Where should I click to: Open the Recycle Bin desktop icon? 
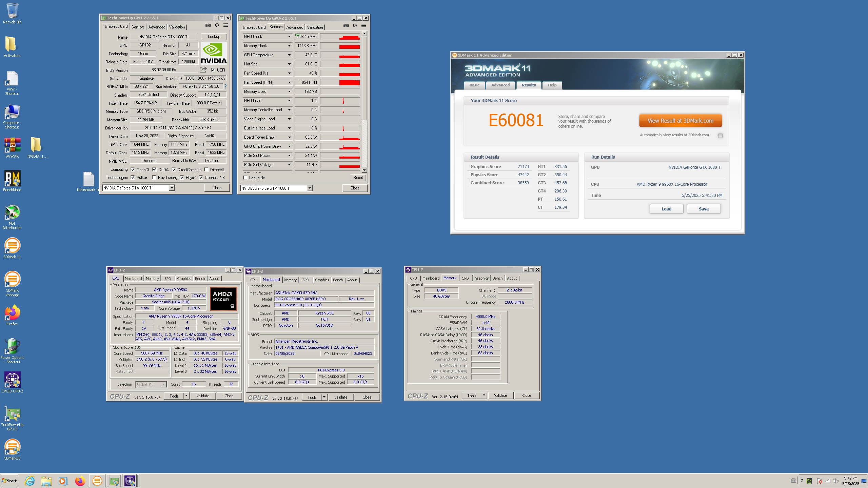click(12, 14)
